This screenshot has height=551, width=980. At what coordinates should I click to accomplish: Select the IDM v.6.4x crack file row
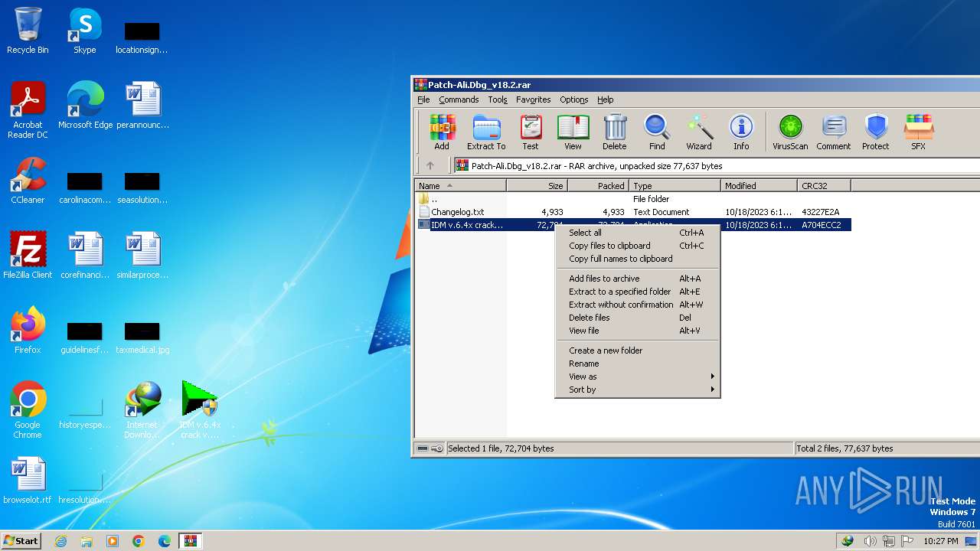[x=485, y=225]
